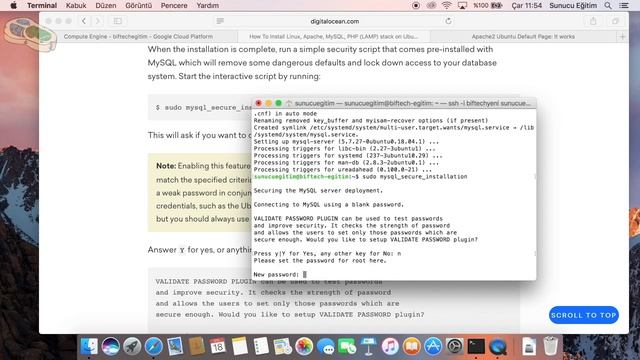Open Launchpad from the dock

[x=132, y=347]
